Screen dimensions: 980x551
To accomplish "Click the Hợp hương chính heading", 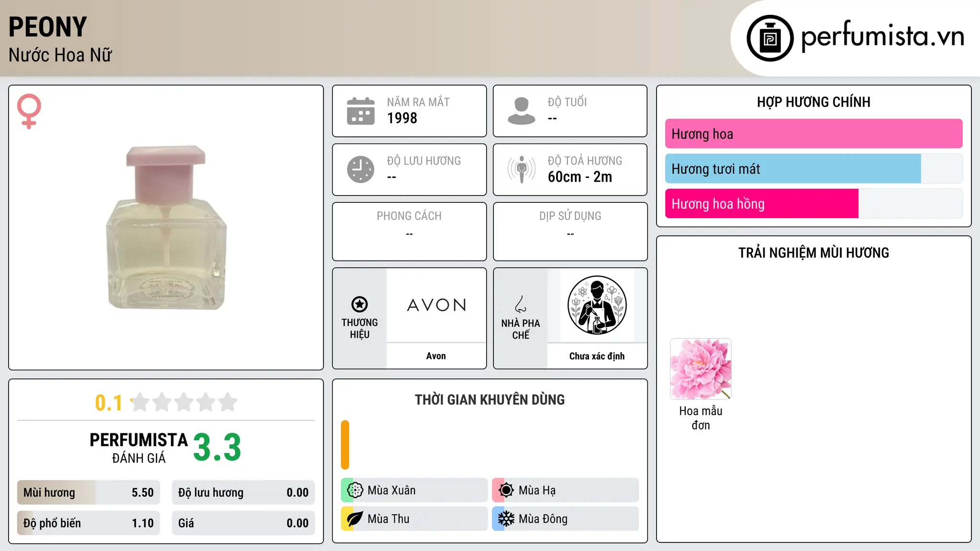I will click(813, 102).
